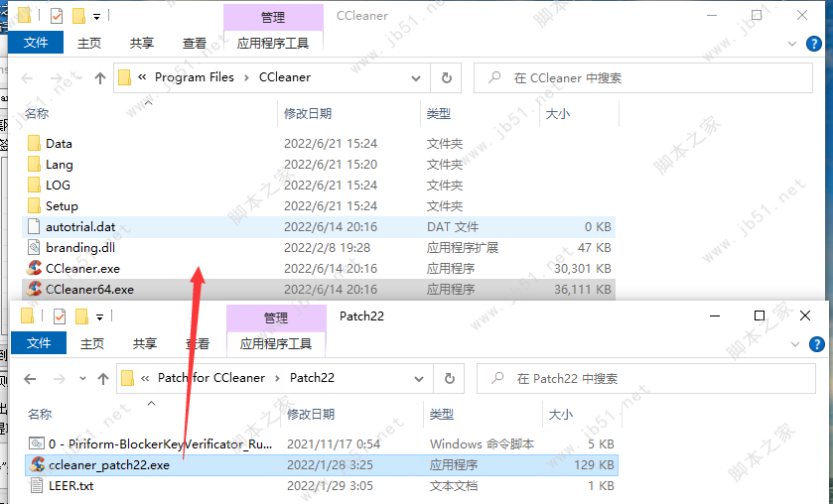
Task: Refresh the CCleaner folder view
Action: pyautogui.click(x=446, y=78)
